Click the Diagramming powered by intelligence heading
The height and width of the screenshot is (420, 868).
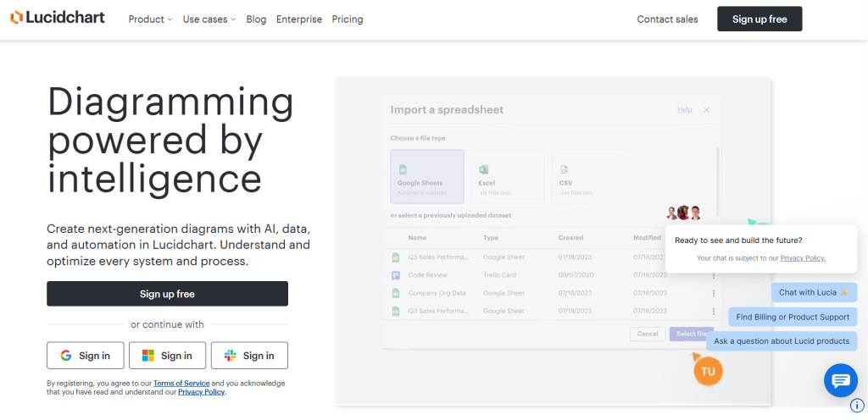click(170, 141)
